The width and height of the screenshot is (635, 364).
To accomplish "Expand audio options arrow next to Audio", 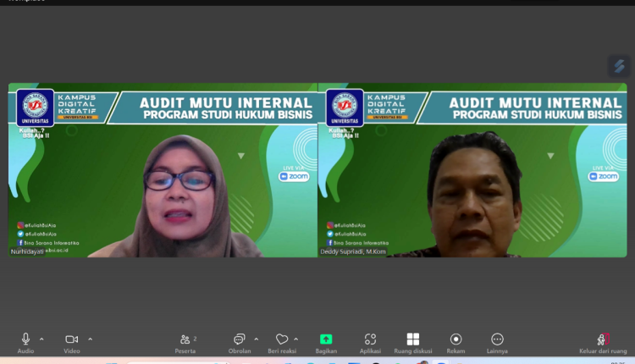I will (x=41, y=339).
